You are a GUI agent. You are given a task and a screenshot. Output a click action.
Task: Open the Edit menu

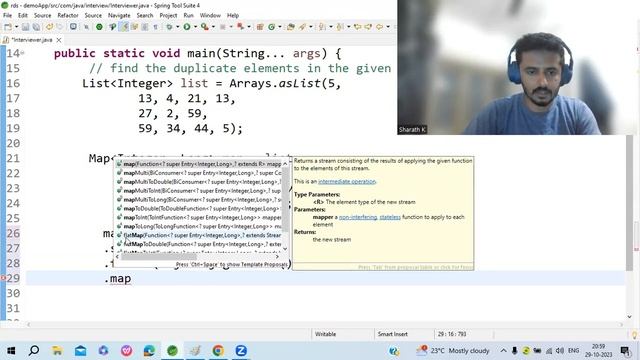[23, 16]
